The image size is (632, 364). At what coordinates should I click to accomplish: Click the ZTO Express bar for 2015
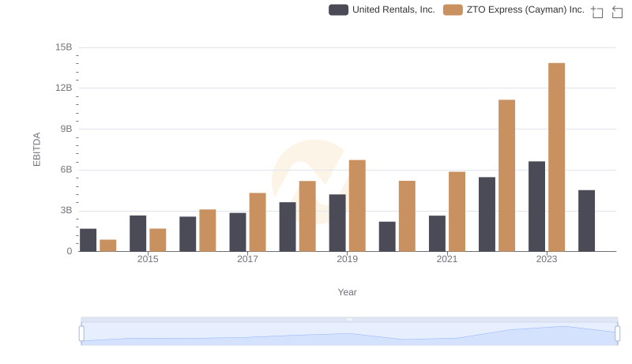coord(157,240)
